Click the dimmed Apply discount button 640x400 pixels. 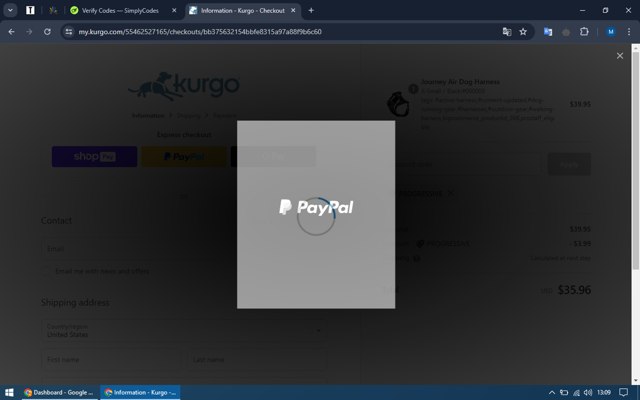[x=569, y=164]
